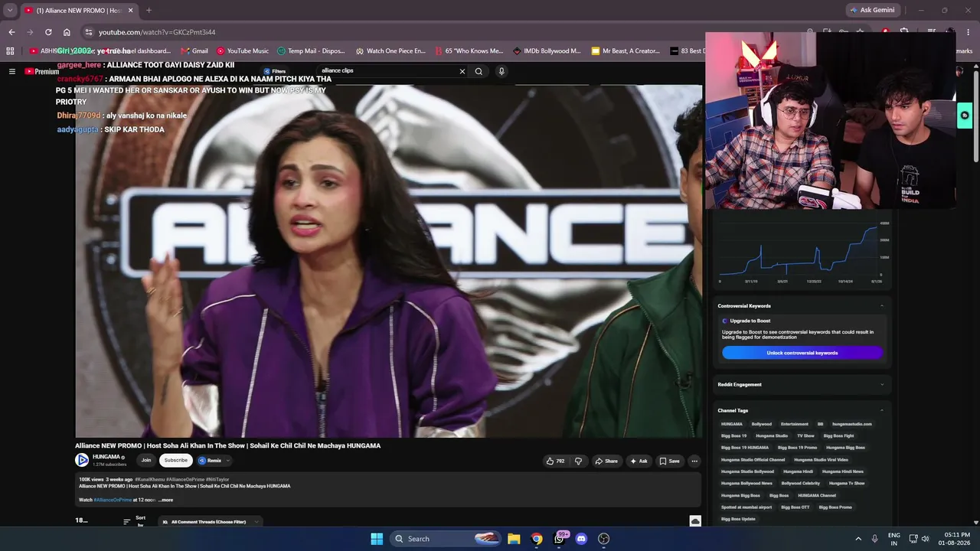Open the volume control in system tray
Viewport: 980px width, 551px height.
point(925,539)
